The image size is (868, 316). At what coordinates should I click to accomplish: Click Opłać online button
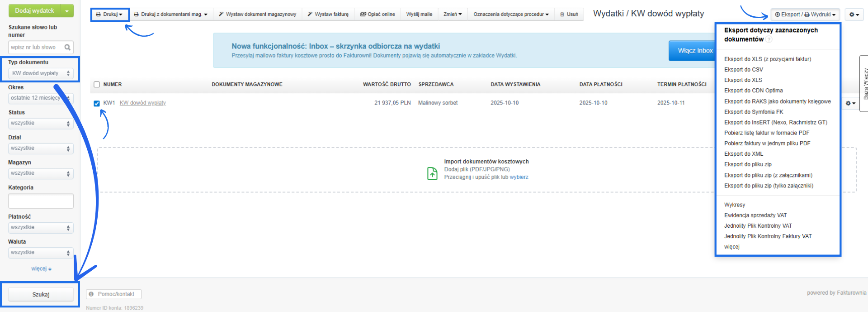[377, 14]
